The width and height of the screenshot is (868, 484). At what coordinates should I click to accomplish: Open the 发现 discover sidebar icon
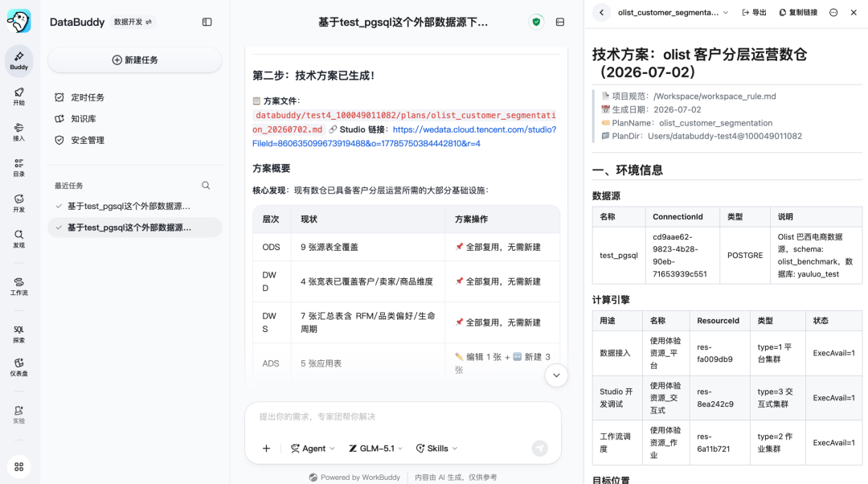click(18, 239)
